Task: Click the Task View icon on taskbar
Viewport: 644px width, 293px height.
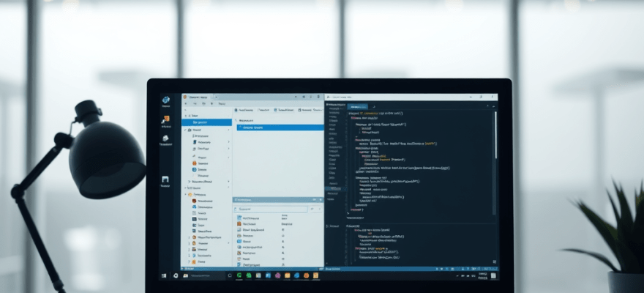Action: pyautogui.click(x=229, y=276)
